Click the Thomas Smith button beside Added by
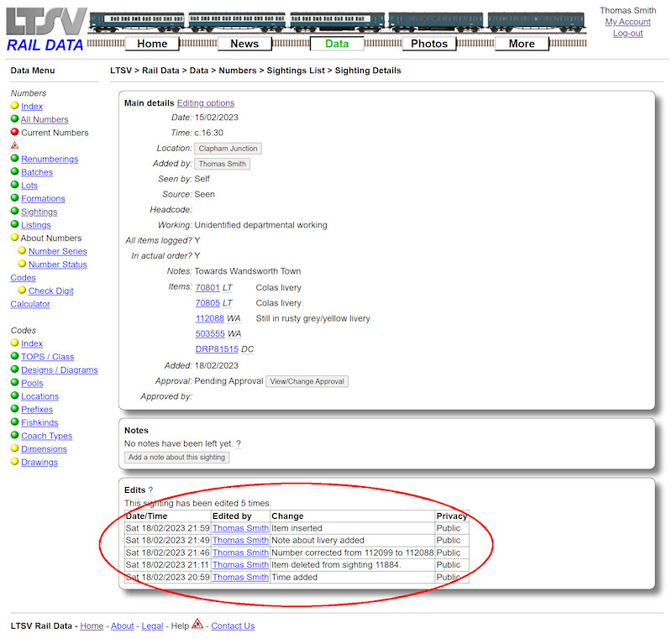672x639 pixels. tap(222, 164)
